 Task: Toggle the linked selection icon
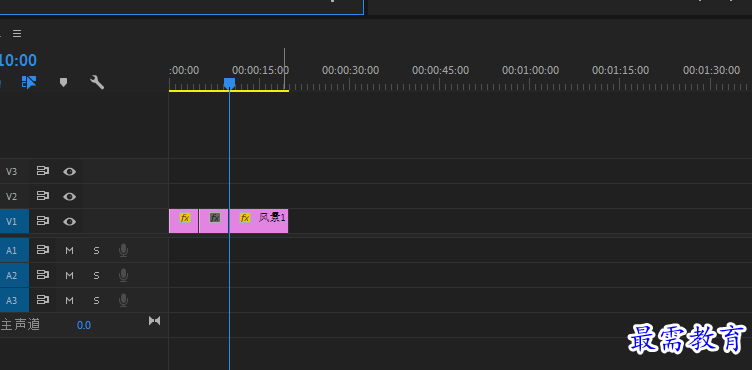tap(29, 83)
